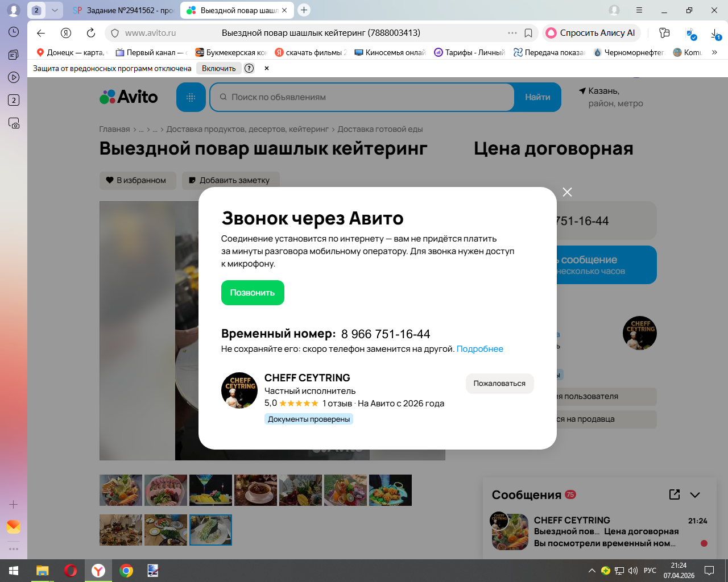728x582 pixels.
Task: Click the Найти search button
Action: (537, 97)
